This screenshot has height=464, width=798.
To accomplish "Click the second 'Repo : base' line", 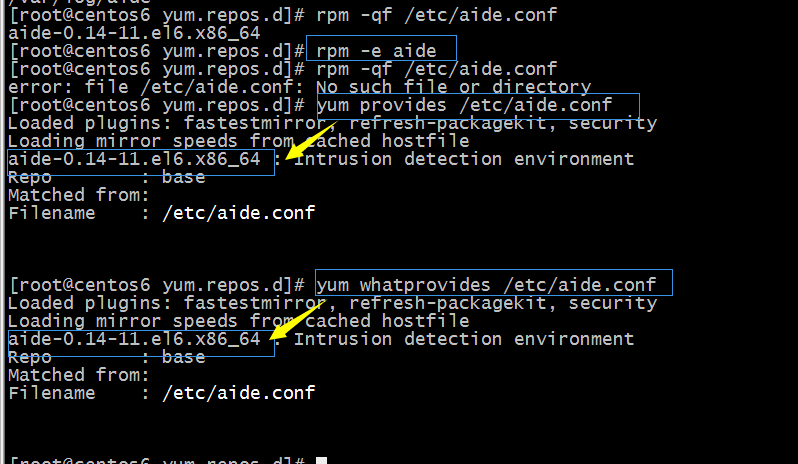I will coord(107,357).
